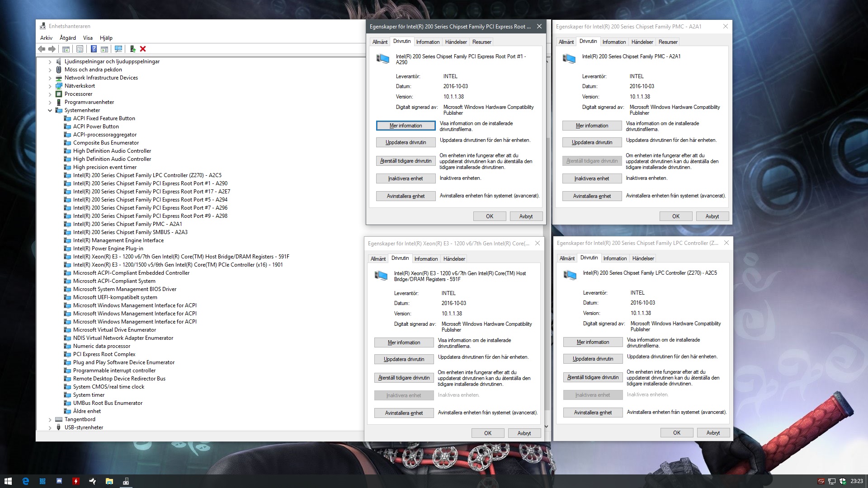Expand Network Infrastructure Devices node
Viewport: 868px width, 488px height.
[x=50, y=78]
